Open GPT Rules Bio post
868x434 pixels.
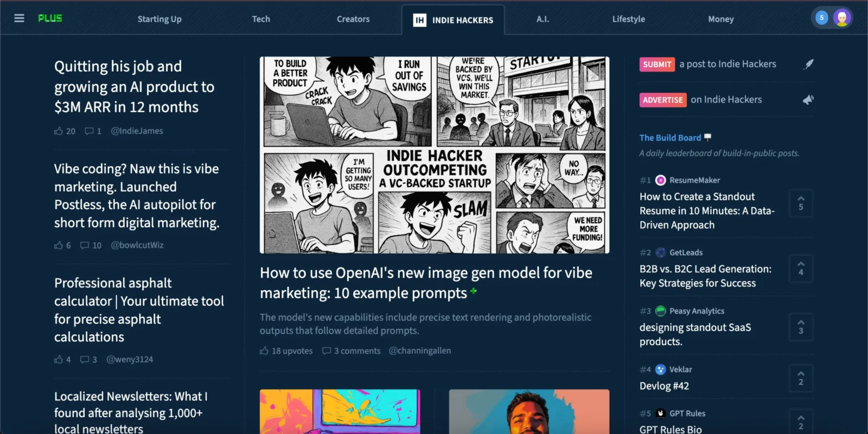671,429
